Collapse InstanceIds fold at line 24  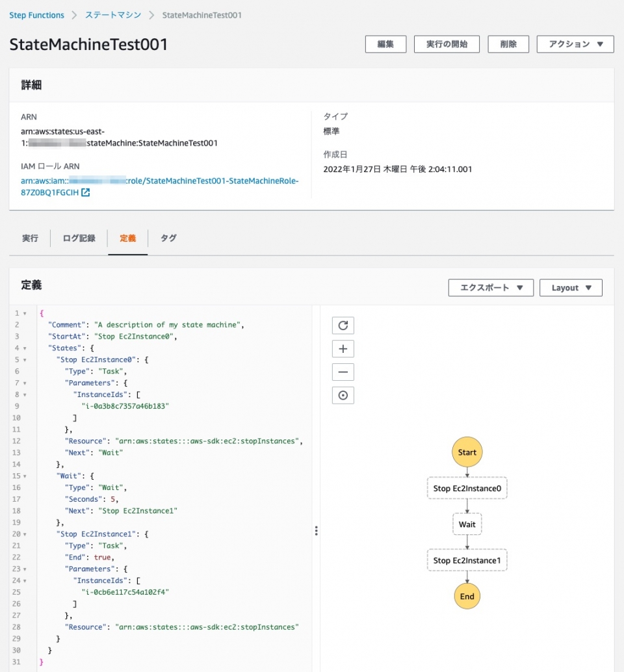(x=25, y=580)
